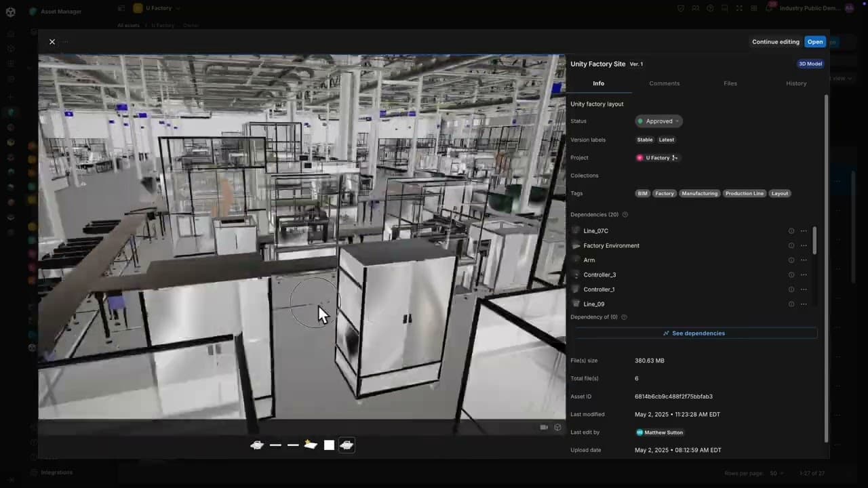This screenshot has width=868, height=488.
Task: Select the plain white square preview thumbnail
Action: click(329, 445)
